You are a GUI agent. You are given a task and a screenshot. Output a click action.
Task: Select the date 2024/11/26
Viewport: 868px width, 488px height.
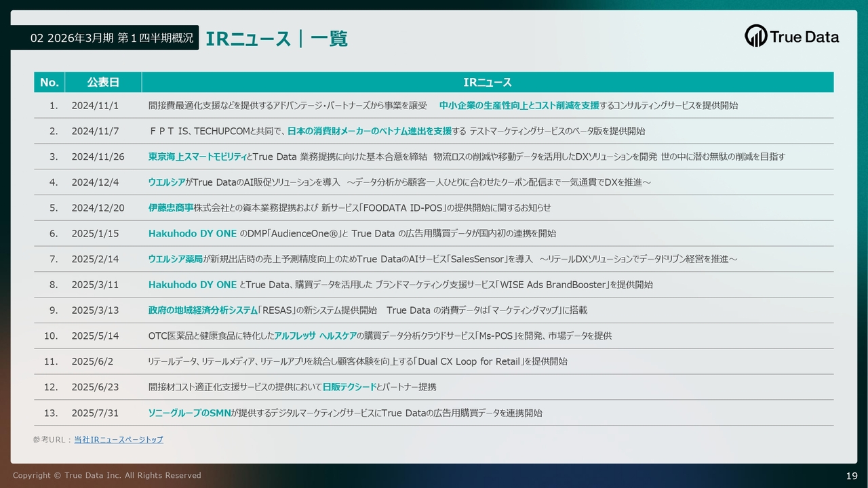pos(98,157)
